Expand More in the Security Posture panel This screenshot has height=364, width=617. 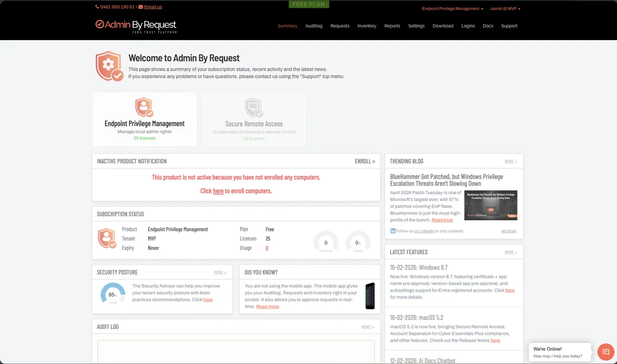[220, 272]
